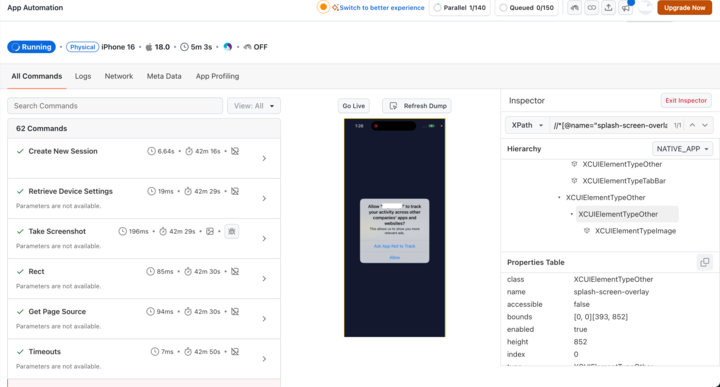Expand the Timeouts command row
The width and height of the screenshot is (720, 387).
pos(264,359)
